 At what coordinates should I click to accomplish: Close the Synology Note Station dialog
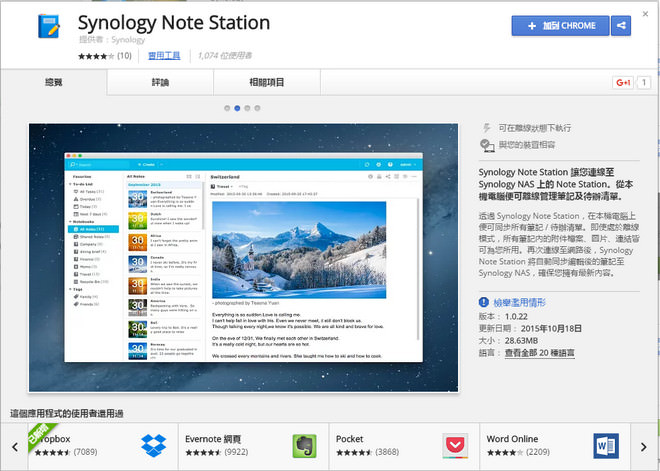tap(645, 14)
